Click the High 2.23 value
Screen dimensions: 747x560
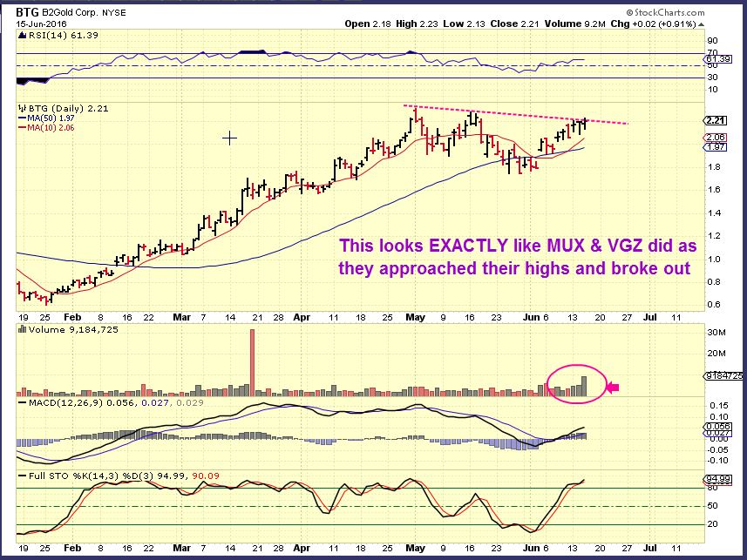point(417,24)
